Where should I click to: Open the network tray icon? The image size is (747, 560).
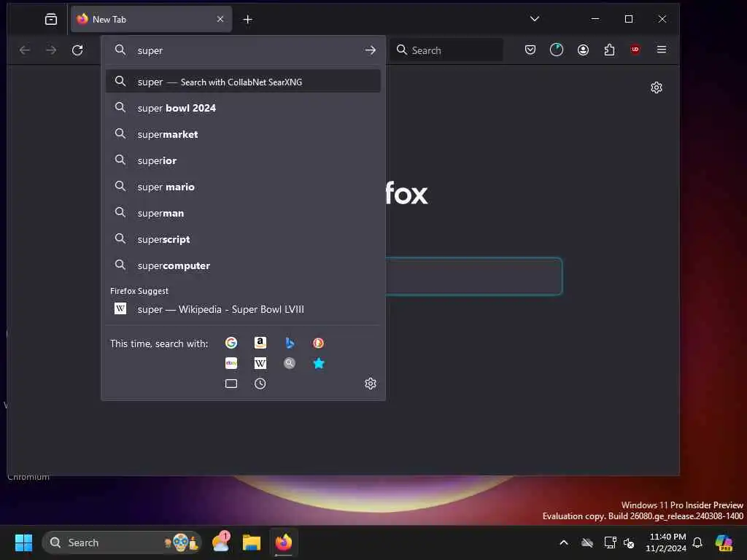[610, 542]
